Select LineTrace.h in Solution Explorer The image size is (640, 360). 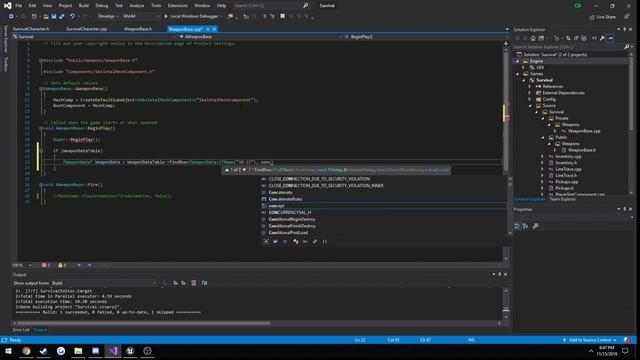566,176
